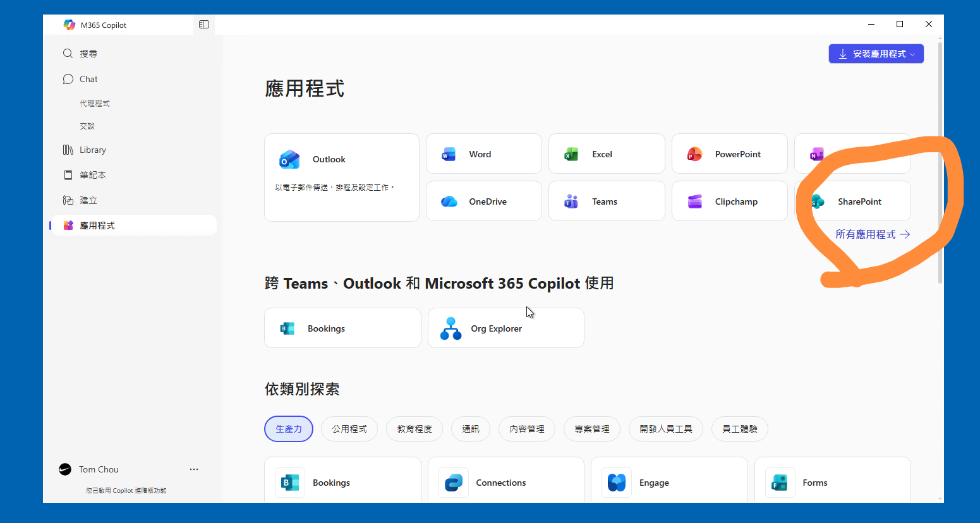This screenshot has width=980, height=523.
Task: Select 交談 under Chat
Action: point(87,126)
